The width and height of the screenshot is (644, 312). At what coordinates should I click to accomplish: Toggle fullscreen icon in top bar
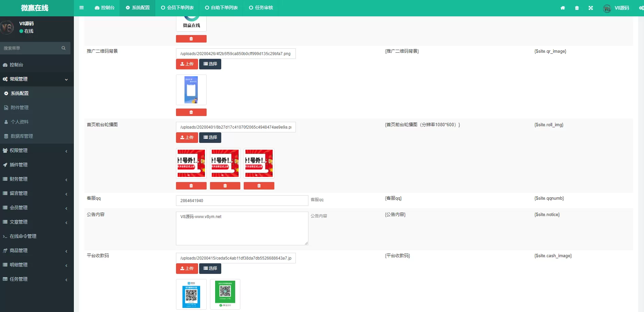(591, 8)
